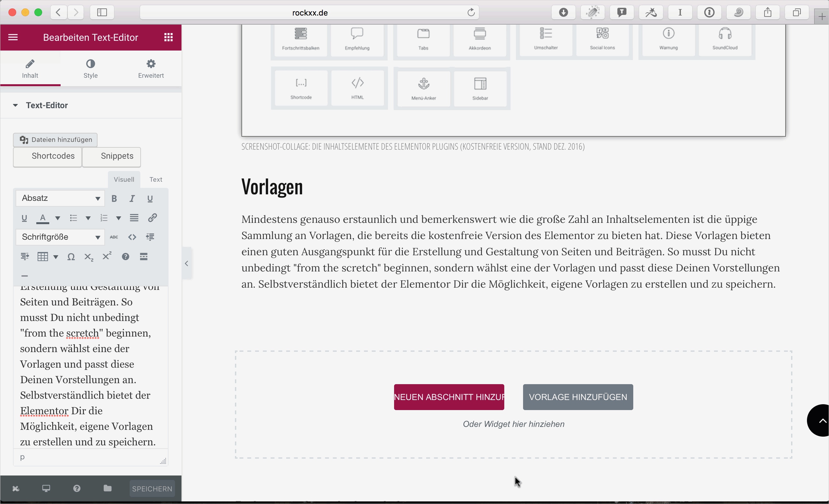Screen dimensions: 829x504
Task: Open the HTML code editor icon
Action: [x=132, y=237]
